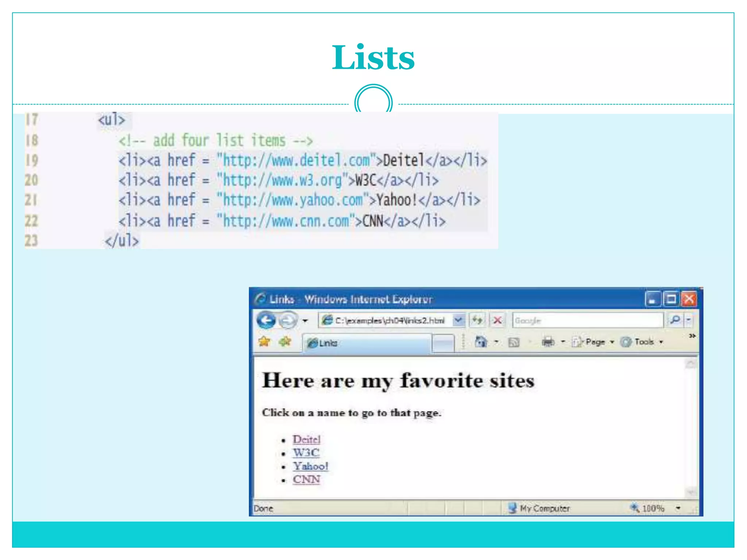
Task: Follow the Yahoo! link
Action: (310, 466)
